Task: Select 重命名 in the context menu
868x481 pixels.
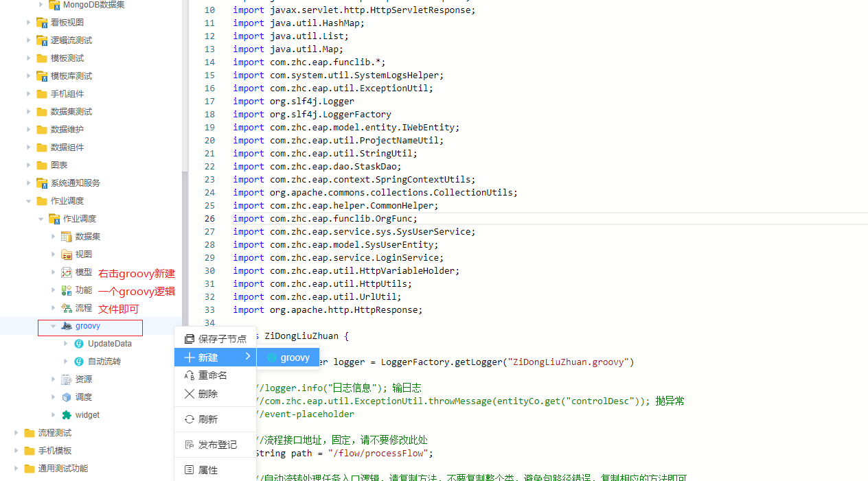Action: 212,375
